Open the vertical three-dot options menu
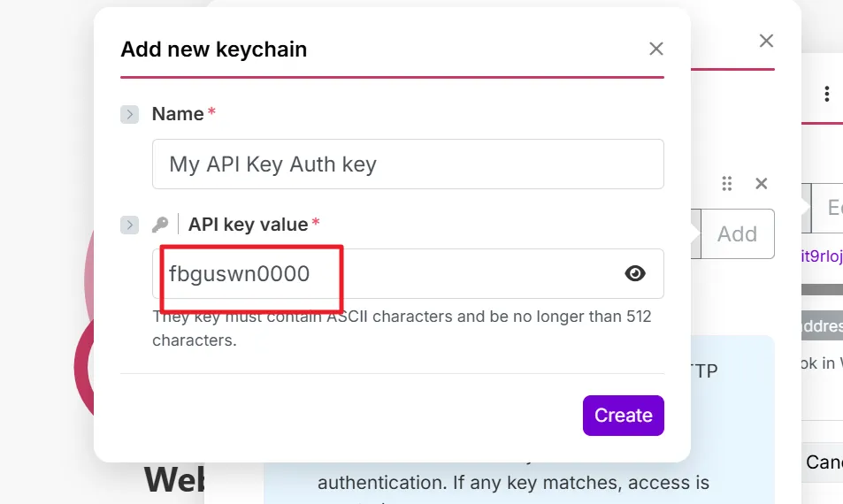 click(826, 94)
